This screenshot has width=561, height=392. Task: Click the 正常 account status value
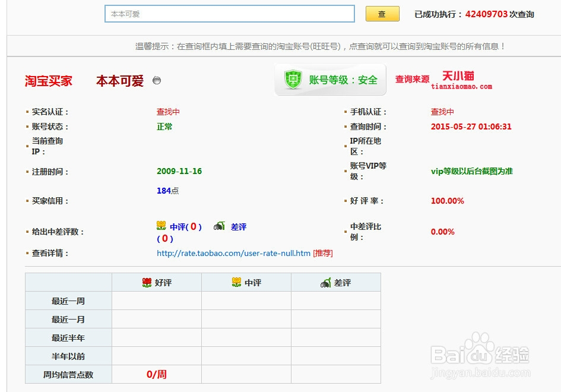(x=164, y=127)
